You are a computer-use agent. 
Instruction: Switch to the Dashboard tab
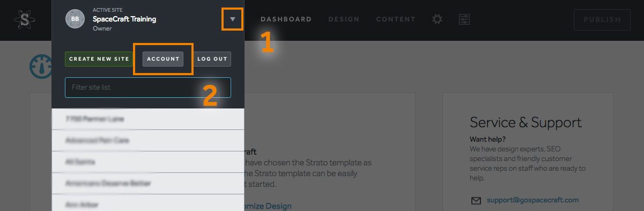(x=286, y=19)
